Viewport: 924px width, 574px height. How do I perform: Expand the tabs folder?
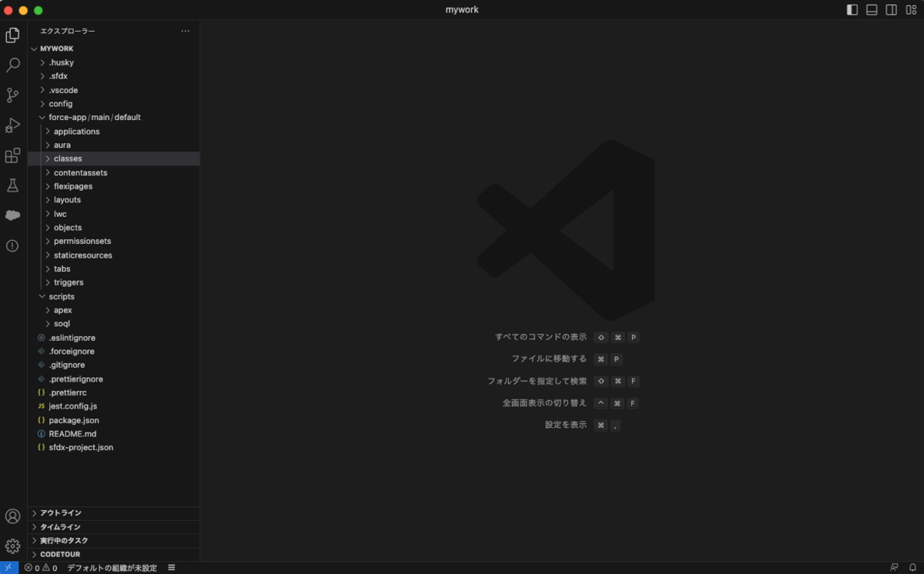[114, 269]
